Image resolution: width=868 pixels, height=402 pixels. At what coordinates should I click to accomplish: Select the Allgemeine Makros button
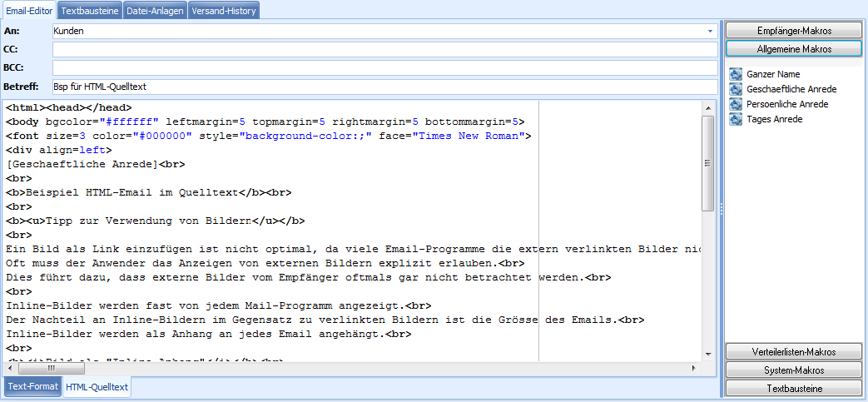tap(794, 49)
